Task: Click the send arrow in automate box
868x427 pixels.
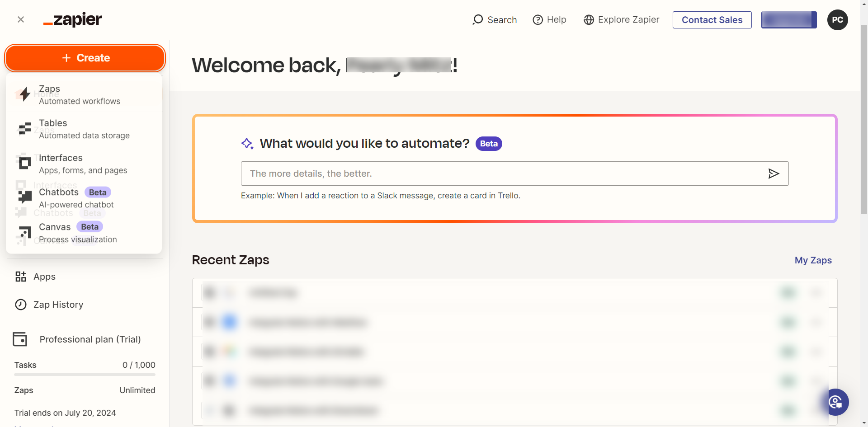Action: [x=774, y=174]
